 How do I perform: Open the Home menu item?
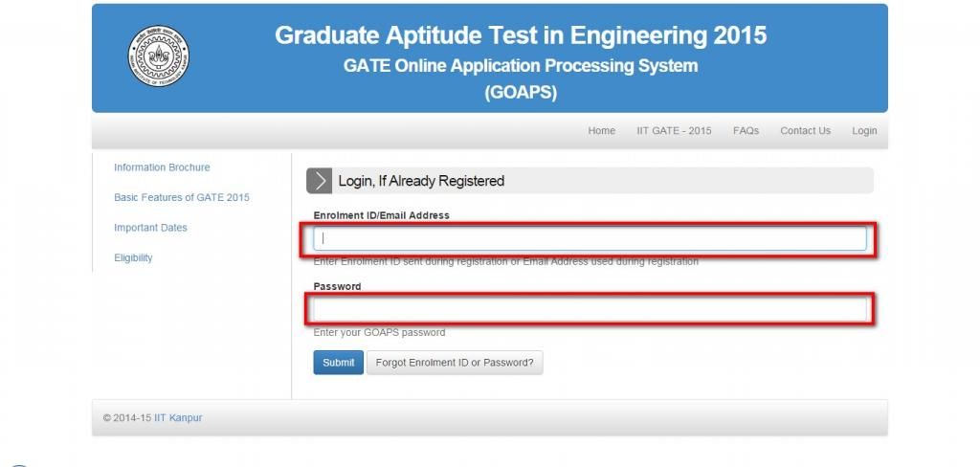pos(601,131)
